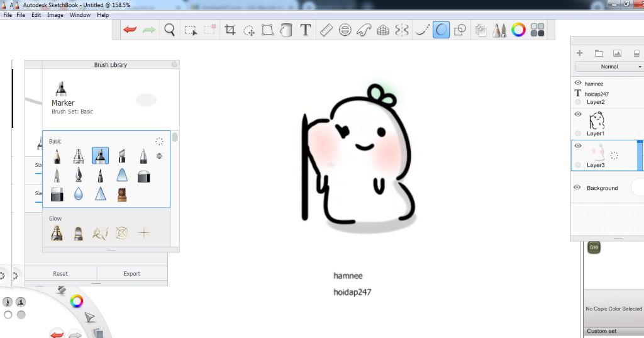The width and height of the screenshot is (644, 338).
Task: Click the red Undo arrow in toolbar
Action: (x=130, y=30)
